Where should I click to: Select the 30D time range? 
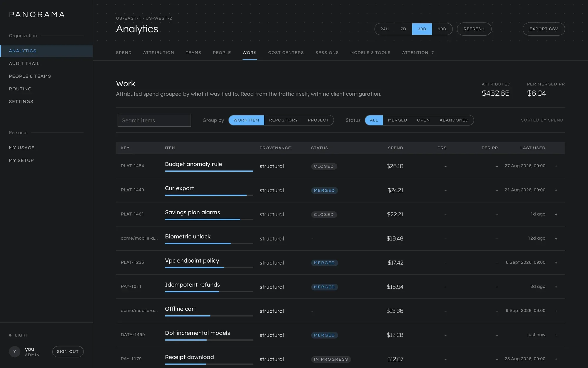422,29
